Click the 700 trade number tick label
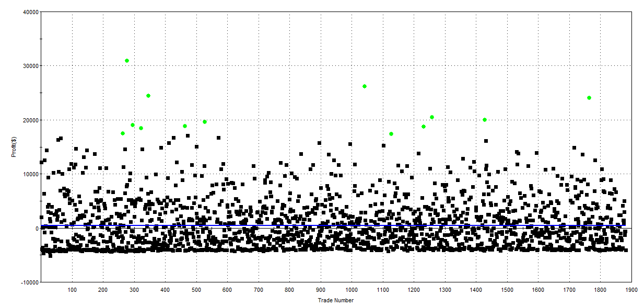Viewport: 644px width, 307px height. tap(259, 289)
